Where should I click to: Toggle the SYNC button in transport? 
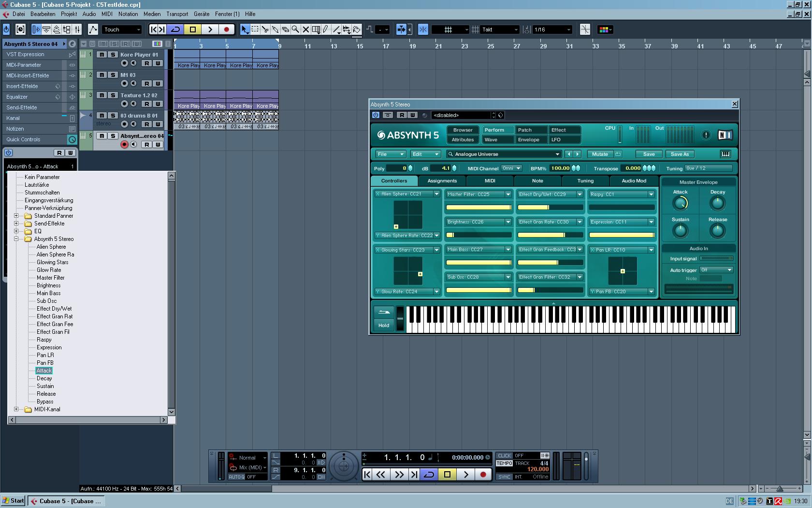[x=504, y=477]
